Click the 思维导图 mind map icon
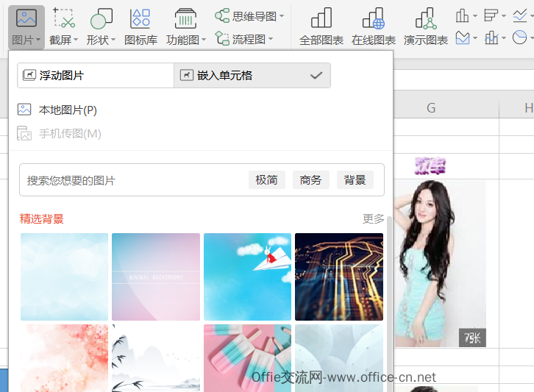 pyautogui.click(x=222, y=15)
